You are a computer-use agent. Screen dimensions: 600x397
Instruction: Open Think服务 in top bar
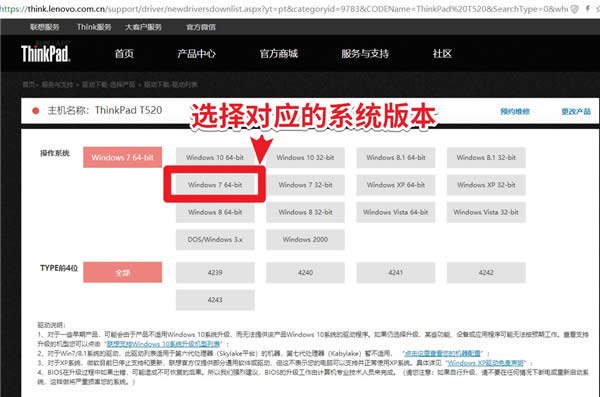coord(94,27)
